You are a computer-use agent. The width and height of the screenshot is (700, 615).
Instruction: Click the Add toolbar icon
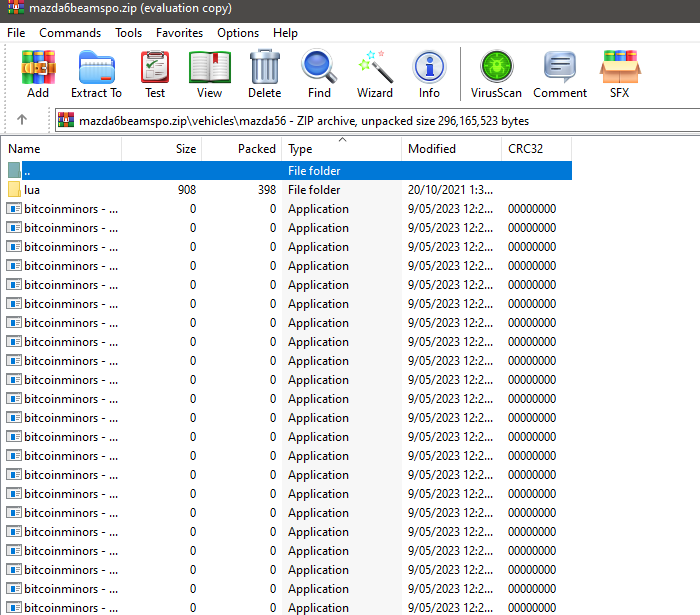pos(38,67)
